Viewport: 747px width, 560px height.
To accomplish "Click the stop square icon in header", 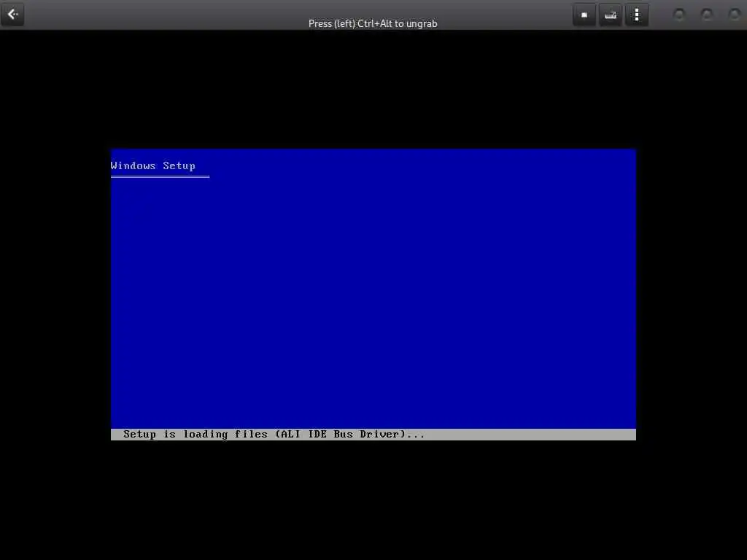I will coord(584,15).
